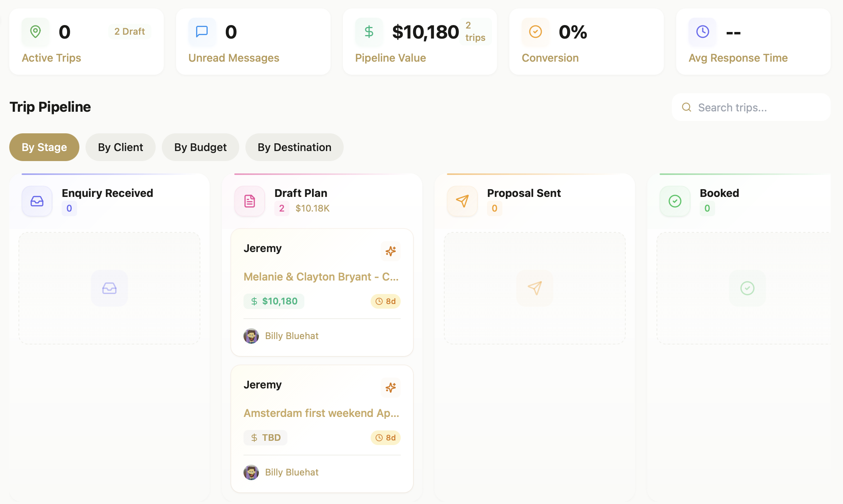Click Billy Bluehat's avatar thumbnail
Image resolution: width=843 pixels, height=504 pixels.
pyautogui.click(x=251, y=336)
